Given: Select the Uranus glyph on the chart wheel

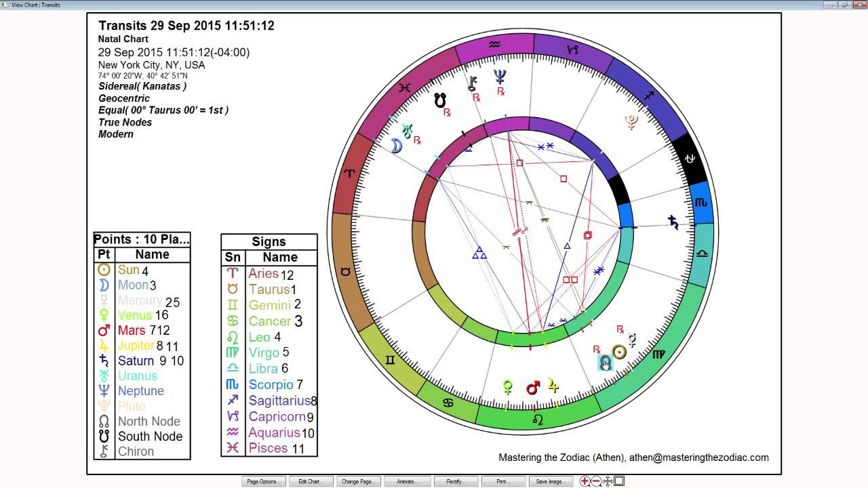Looking at the screenshot, I should [x=406, y=130].
